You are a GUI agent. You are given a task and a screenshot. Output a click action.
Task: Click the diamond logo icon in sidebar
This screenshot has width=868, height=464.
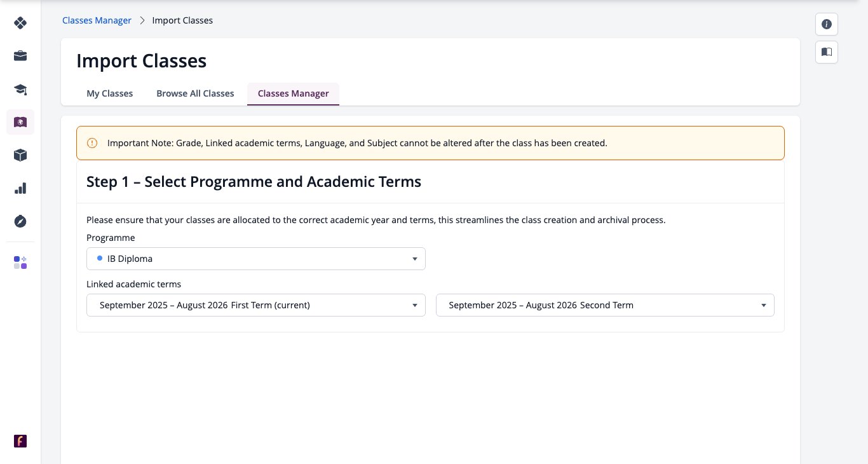(20, 23)
